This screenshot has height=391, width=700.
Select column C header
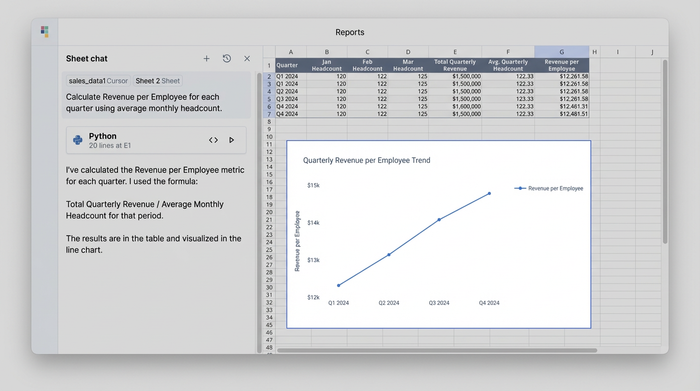pos(367,52)
